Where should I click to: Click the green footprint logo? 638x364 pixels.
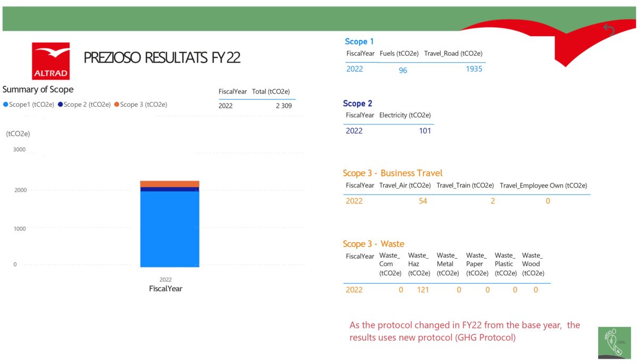(x=614, y=343)
